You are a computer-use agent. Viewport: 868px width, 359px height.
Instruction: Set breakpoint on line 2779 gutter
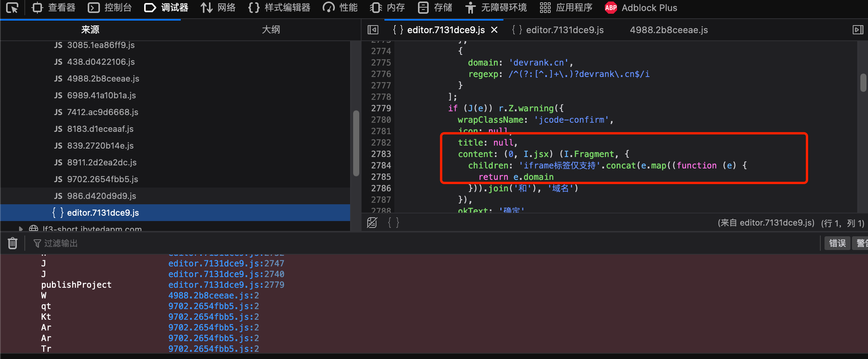[x=381, y=108]
